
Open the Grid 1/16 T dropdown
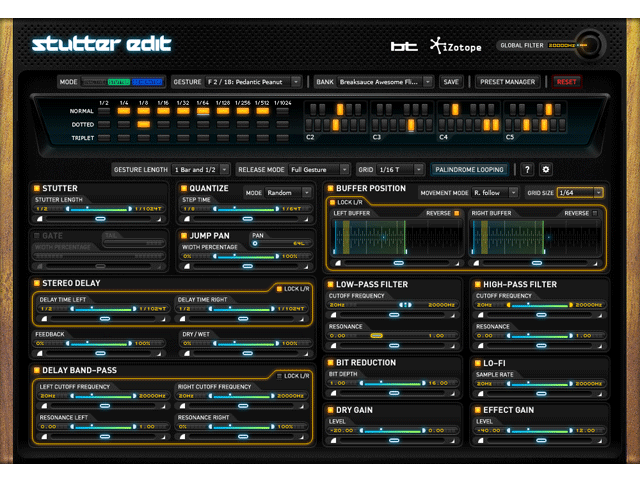pos(400,169)
